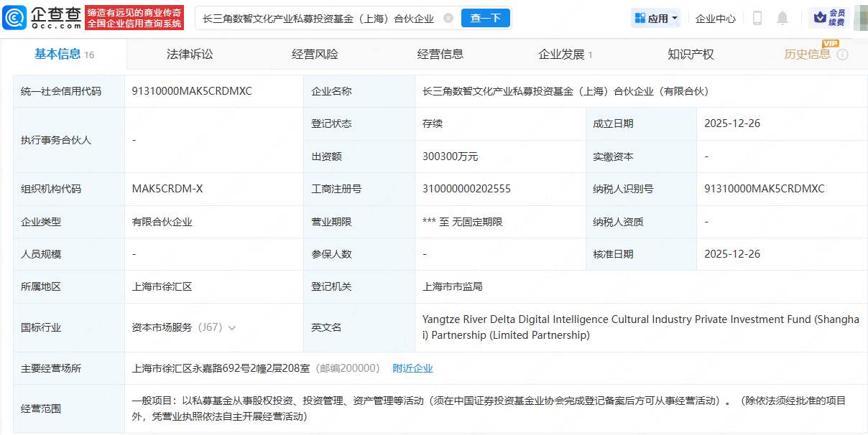Click the 会员续费 crown membership icon
The image size is (868, 435).
click(x=819, y=16)
